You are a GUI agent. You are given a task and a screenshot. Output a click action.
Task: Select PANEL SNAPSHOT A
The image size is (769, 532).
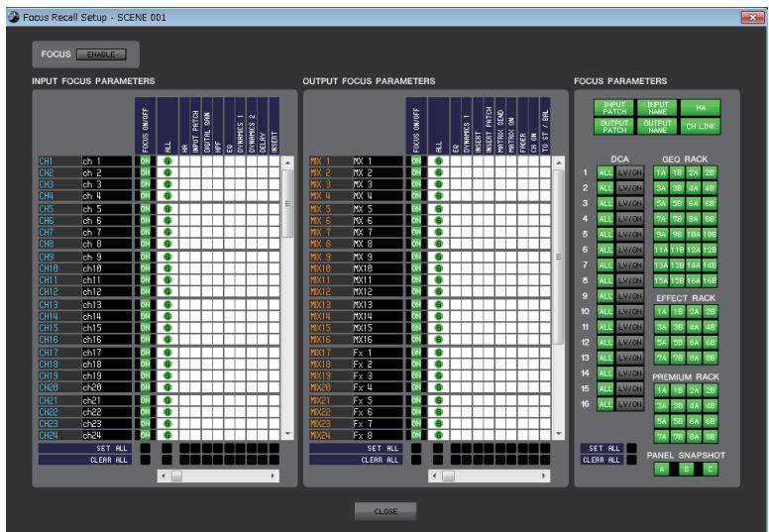(x=662, y=470)
